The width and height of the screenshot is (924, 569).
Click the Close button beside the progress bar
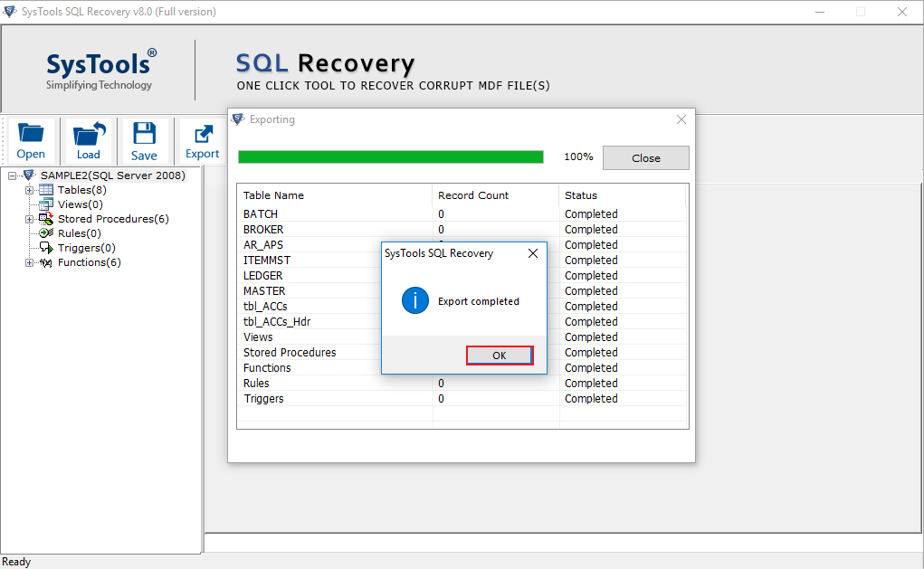(646, 158)
